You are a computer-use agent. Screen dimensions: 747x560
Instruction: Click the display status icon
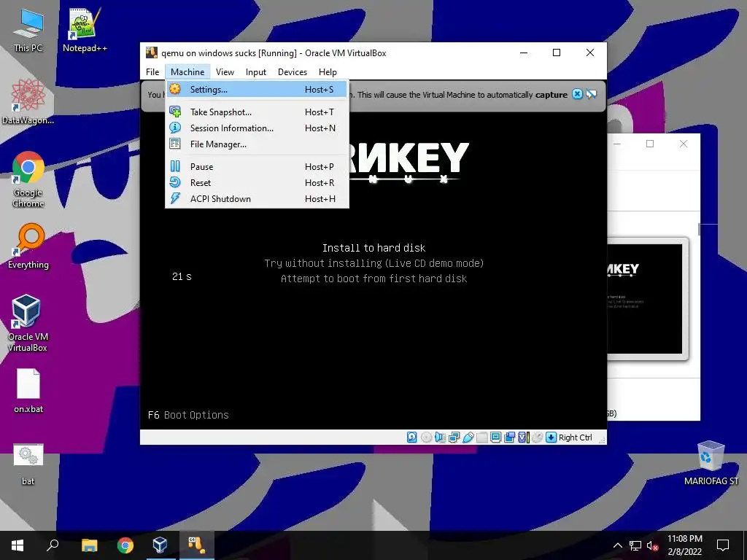(x=495, y=437)
